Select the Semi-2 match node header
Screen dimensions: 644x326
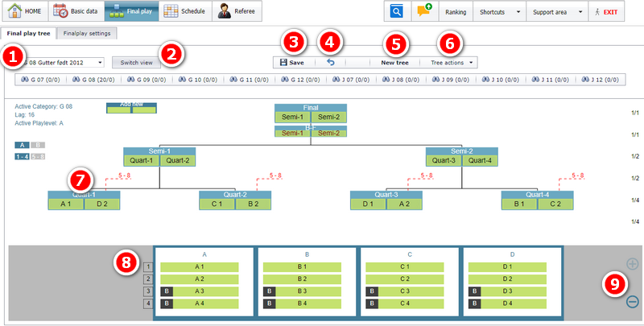[x=461, y=151]
